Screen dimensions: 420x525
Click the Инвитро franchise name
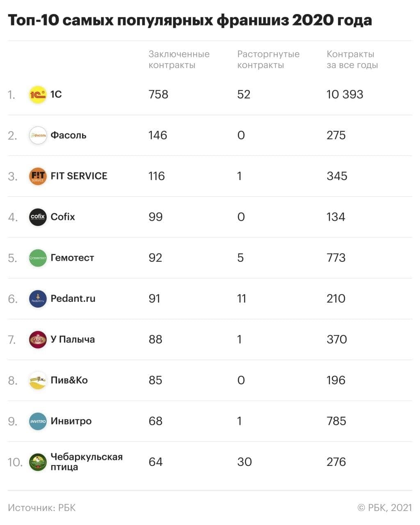(x=71, y=421)
